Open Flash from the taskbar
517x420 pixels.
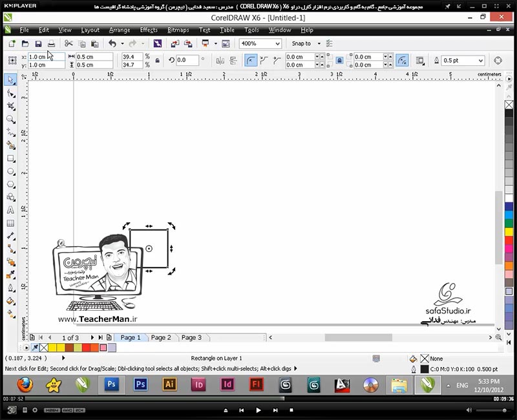[257, 384]
